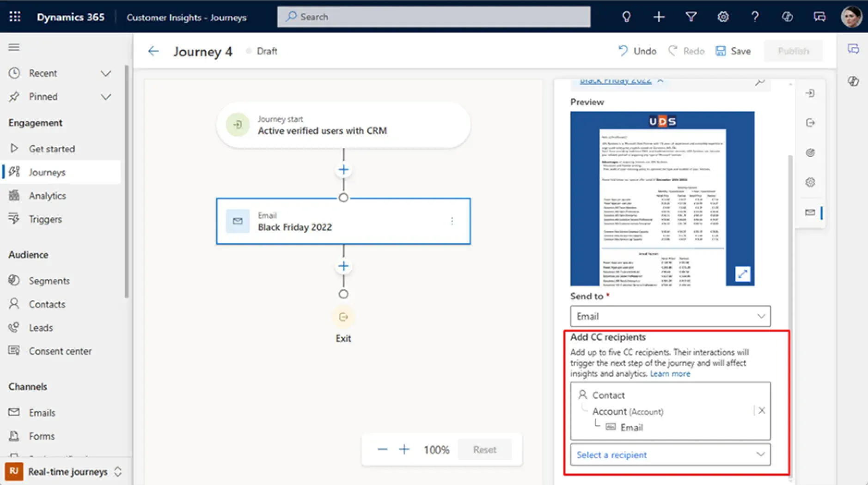Expand the Pinned section chevron
The height and width of the screenshot is (485, 868).
(x=106, y=97)
